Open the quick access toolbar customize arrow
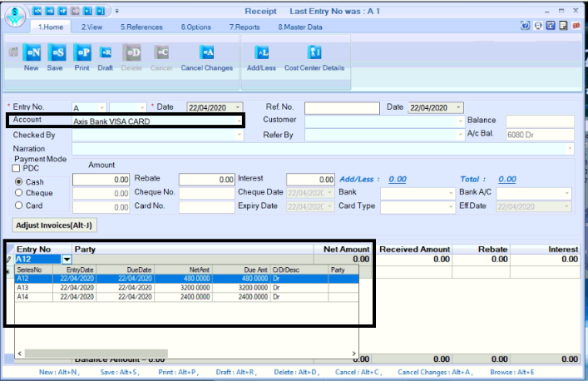Screen dimensions: 588x381 click(x=117, y=12)
